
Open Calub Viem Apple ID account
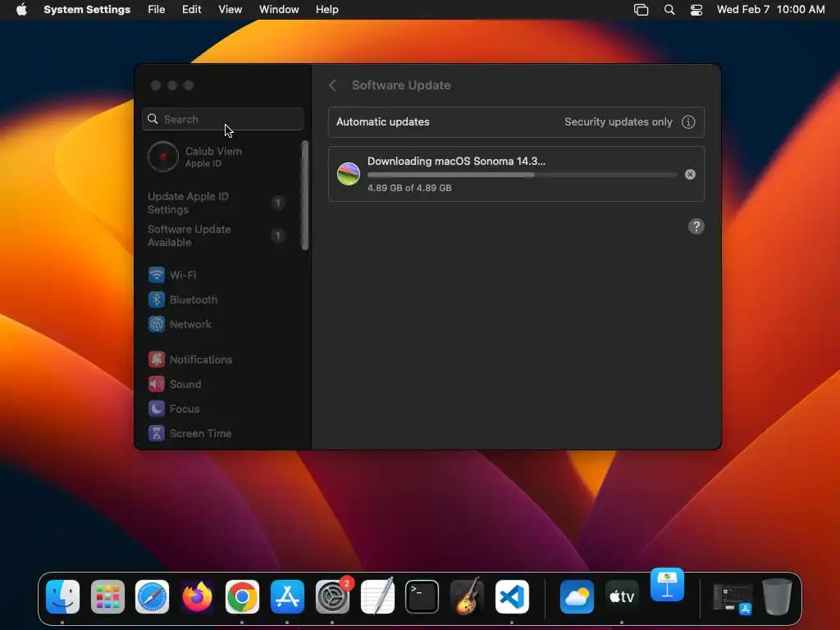(195, 157)
